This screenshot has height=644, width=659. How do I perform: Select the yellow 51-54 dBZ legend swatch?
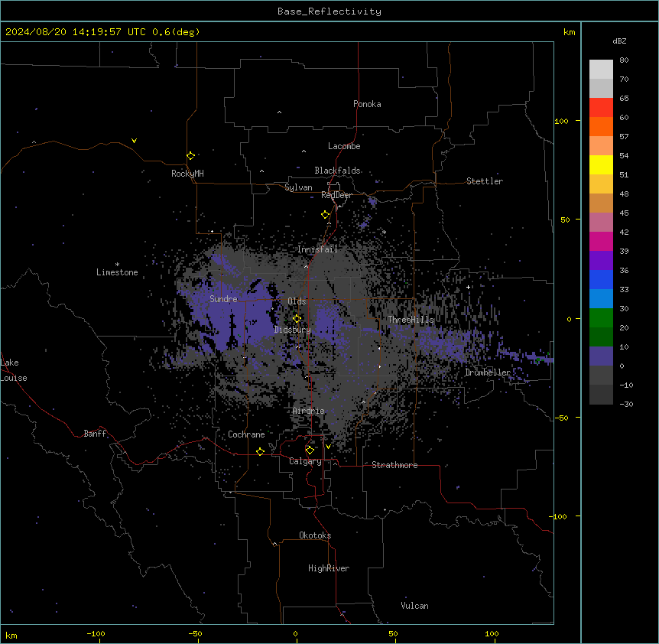coord(601,164)
